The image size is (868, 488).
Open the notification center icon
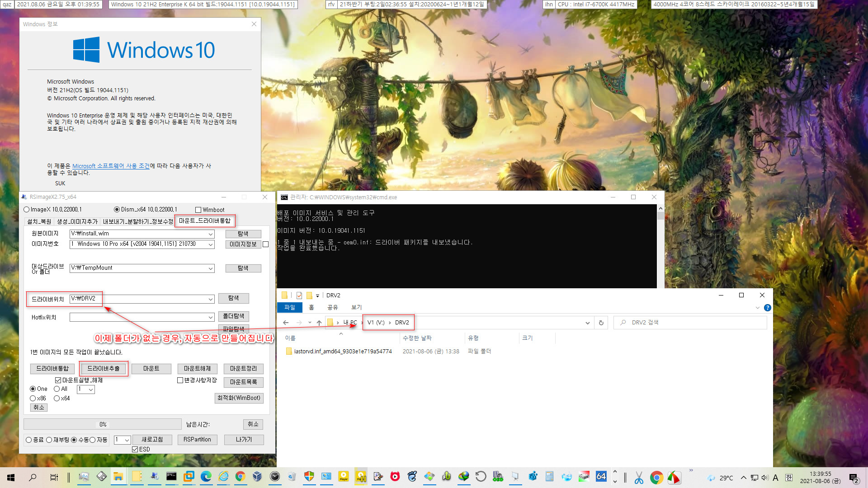point(854,478)
